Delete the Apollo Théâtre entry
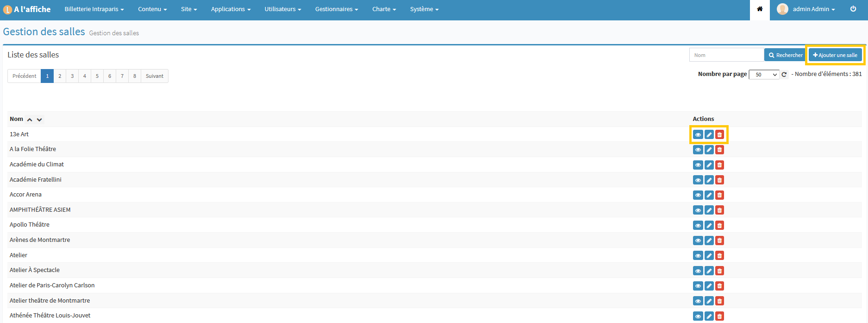 719,226
